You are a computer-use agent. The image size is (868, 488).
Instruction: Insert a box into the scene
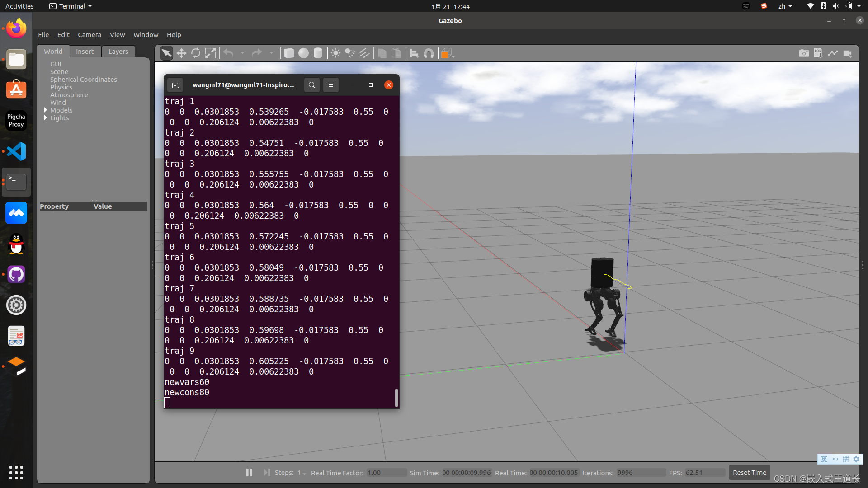[289, 53]
